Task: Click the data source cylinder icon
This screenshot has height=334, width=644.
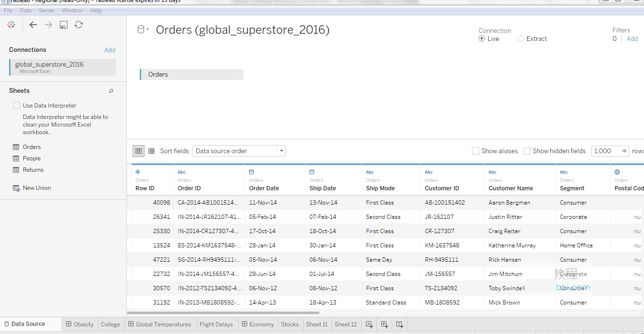Action: coord(141,30)
